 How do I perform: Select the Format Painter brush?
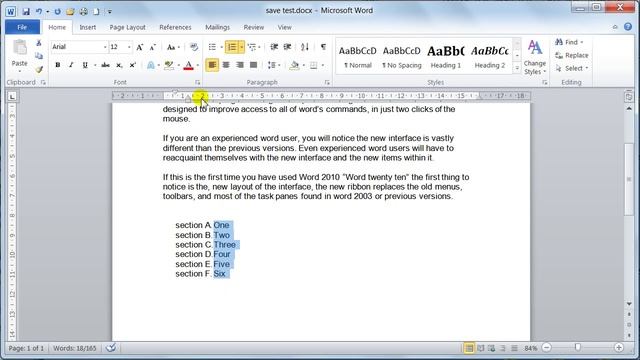point(39,69)
